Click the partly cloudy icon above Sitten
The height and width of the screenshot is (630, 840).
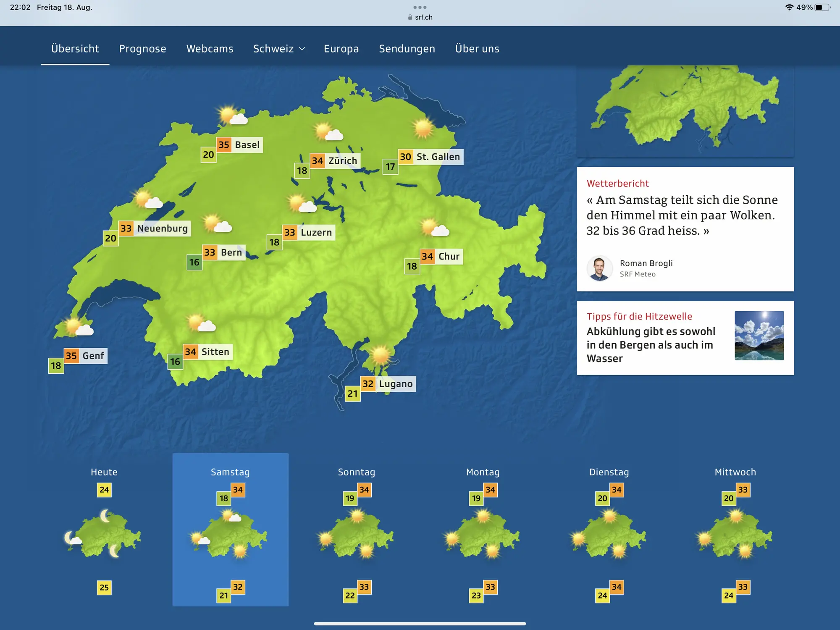click(201, 323)
